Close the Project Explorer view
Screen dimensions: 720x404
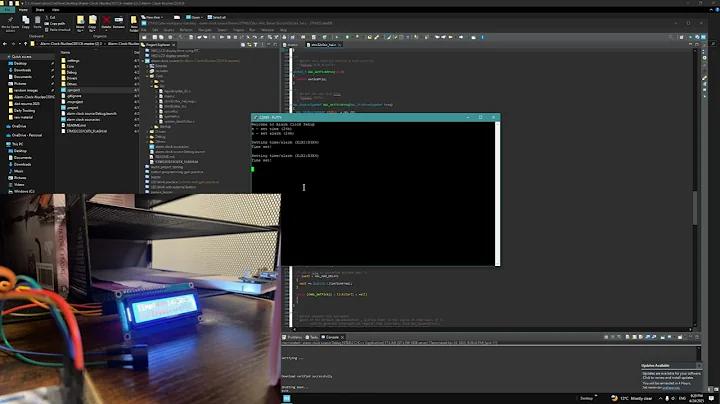pyautogui.click(x=174, y=45)
